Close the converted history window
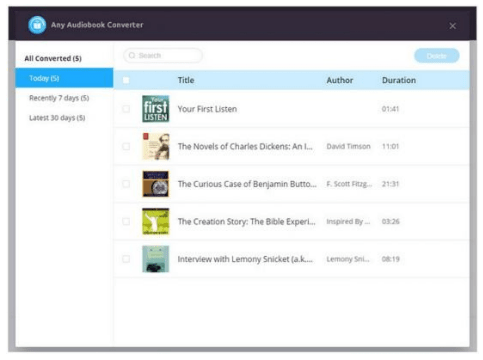This screenshot has height=360, width=483. 452,26
